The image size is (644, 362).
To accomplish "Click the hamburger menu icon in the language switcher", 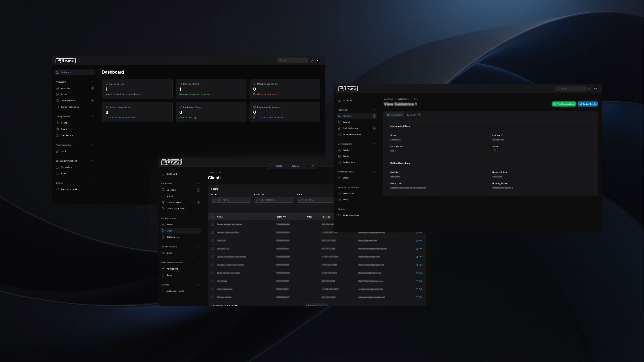I will [x=307, y=166].
